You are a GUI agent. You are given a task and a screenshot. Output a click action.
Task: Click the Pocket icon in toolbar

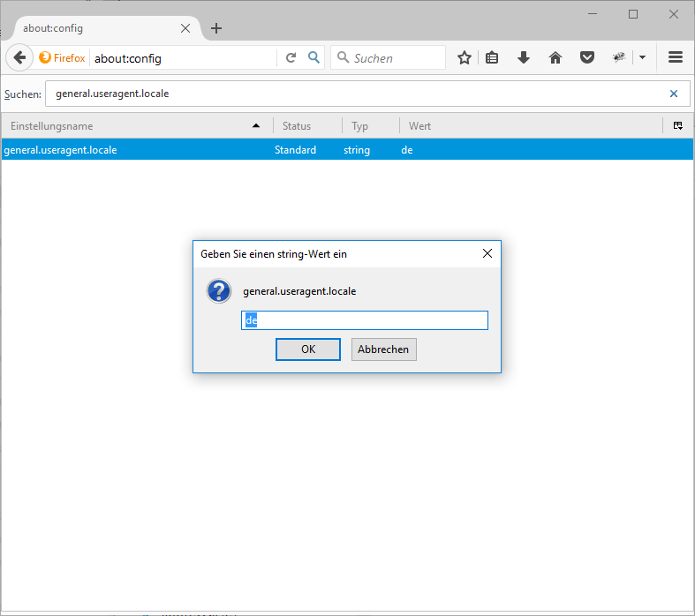[x=586, y=58]
